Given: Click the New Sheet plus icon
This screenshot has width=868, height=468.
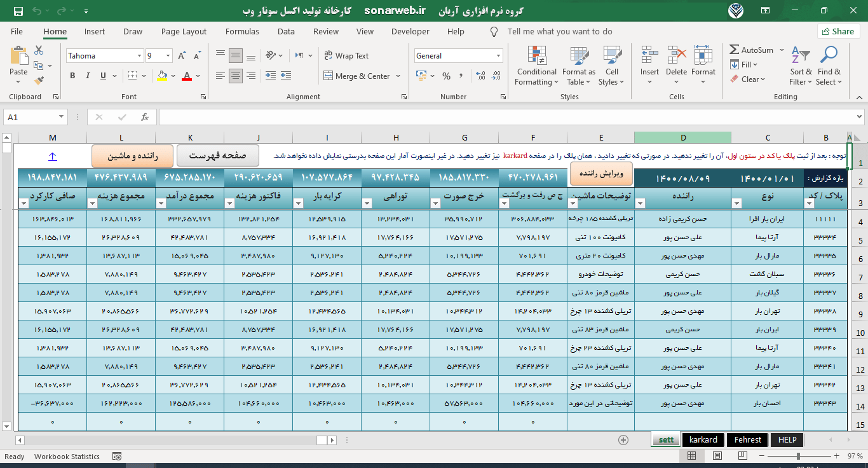Looking at the screenshot, I should [623, 440].
